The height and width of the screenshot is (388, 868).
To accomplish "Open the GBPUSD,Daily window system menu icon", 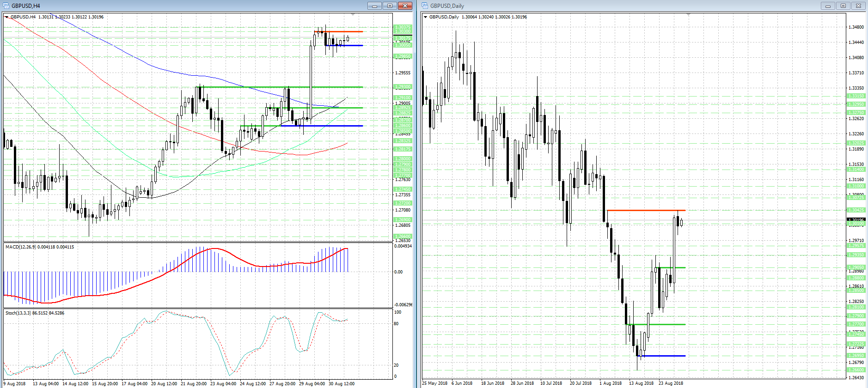I will click(x=425, y=6).
